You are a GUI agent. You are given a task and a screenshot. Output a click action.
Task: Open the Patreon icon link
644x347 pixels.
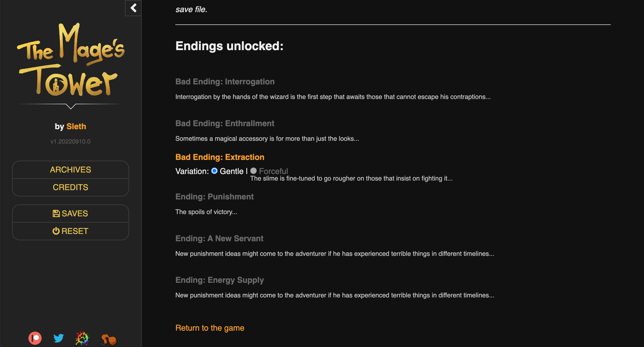pos(35,338)
